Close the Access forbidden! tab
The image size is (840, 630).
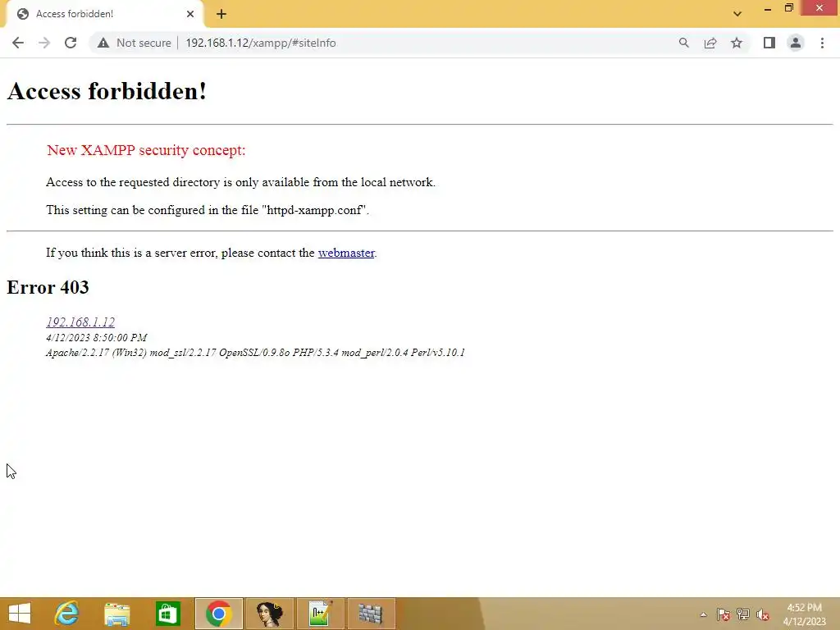click(190, 14)
